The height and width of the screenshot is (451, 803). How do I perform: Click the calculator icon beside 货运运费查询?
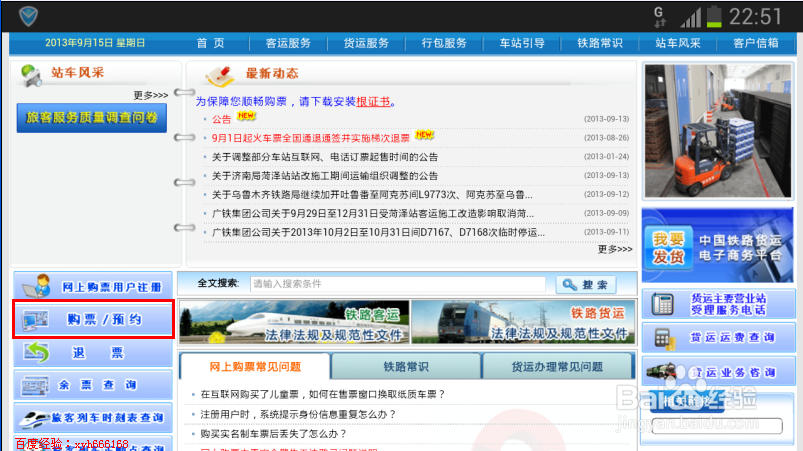(x=664, y=338)
